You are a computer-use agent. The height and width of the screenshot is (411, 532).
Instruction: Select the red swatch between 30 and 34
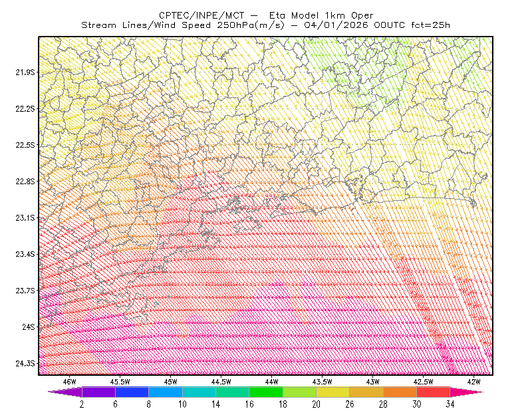(434, 392)
